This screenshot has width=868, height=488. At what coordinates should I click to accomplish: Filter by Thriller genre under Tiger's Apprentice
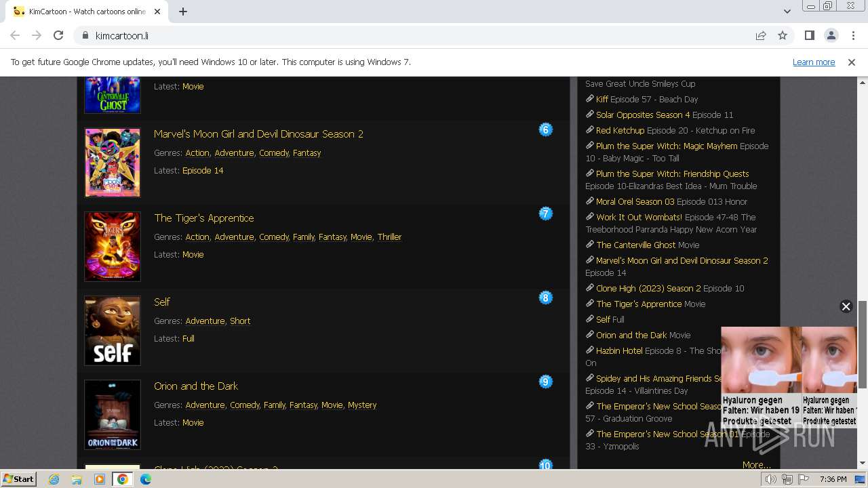[x=389, y=237]
